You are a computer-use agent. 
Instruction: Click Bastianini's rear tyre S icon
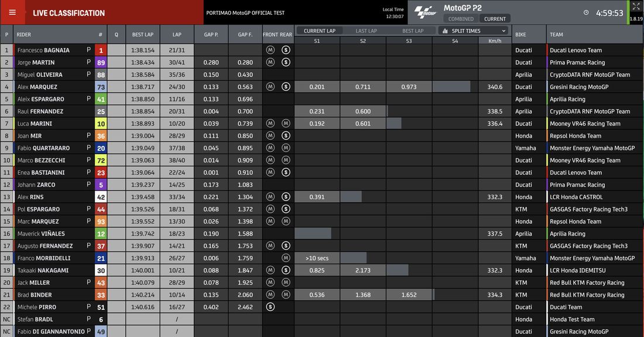pos(286,172)
